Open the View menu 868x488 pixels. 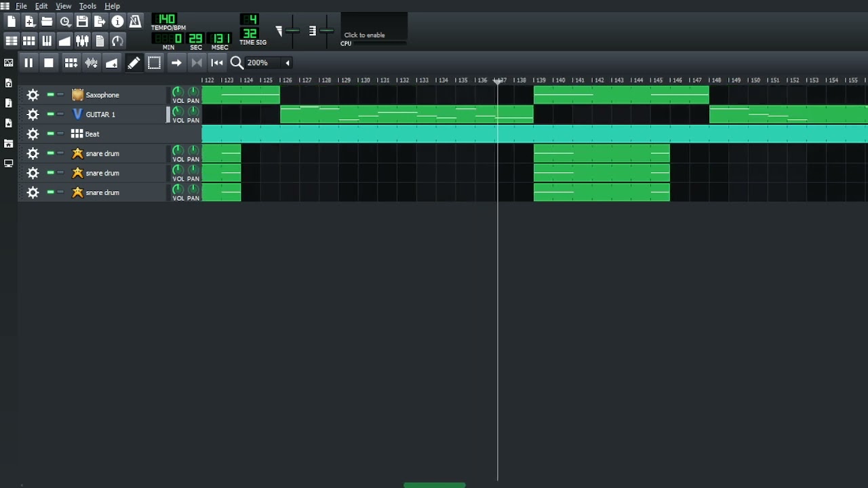point(63,6)
